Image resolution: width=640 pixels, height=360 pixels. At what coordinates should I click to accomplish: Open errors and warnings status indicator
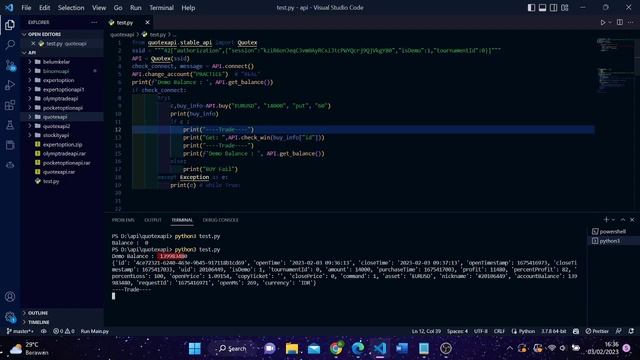pos(64,331)
